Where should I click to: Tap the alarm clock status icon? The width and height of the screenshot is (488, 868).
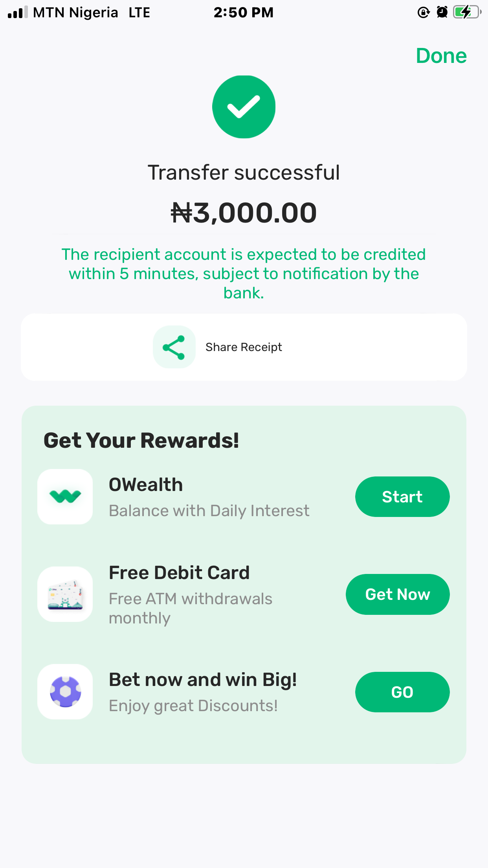pos(442,12)
